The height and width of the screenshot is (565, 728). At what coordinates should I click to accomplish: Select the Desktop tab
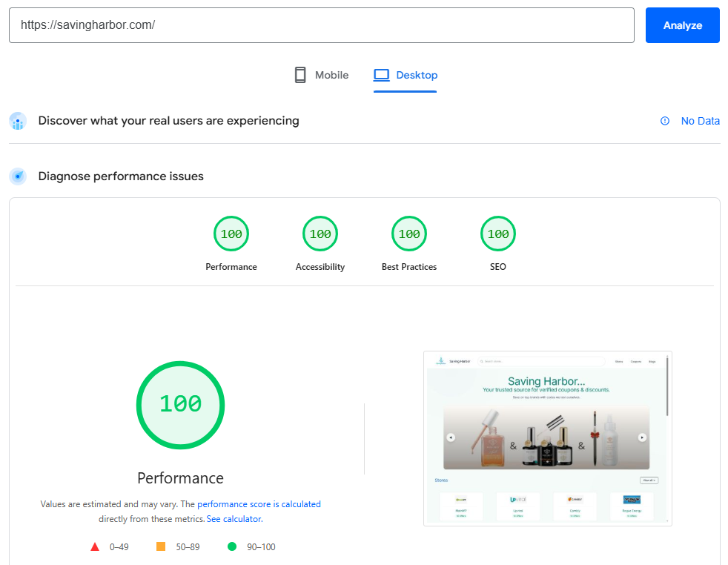coord(406,75)
